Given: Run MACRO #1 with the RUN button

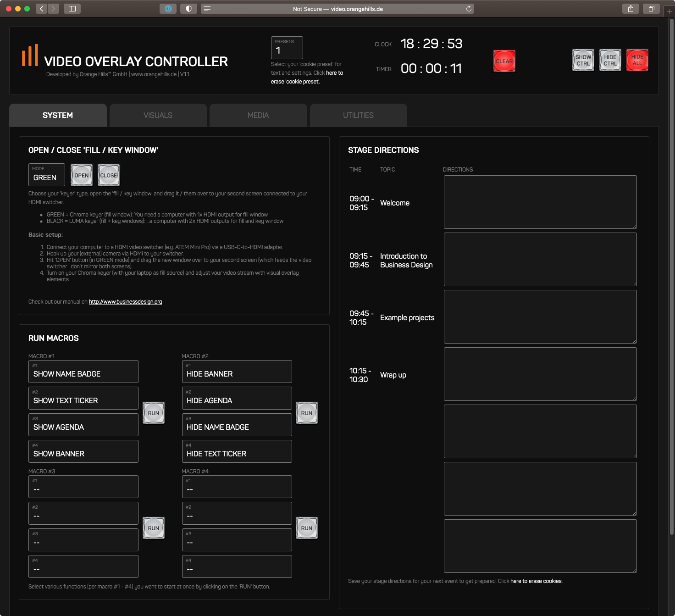Looking at the screenshot, I should coord(154,413).
